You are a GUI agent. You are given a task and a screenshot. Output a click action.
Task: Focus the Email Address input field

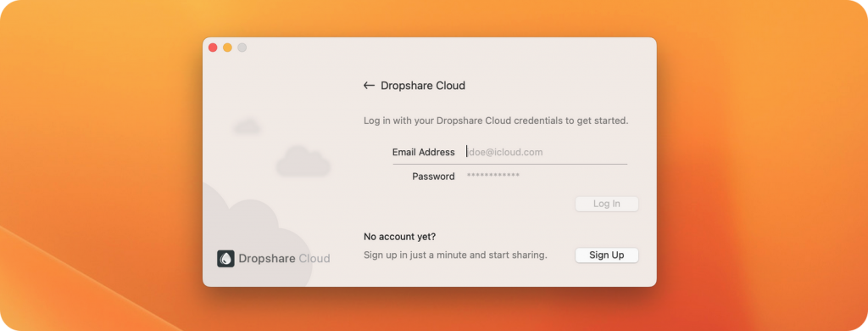pyautogui.click(x=547, y=152)
